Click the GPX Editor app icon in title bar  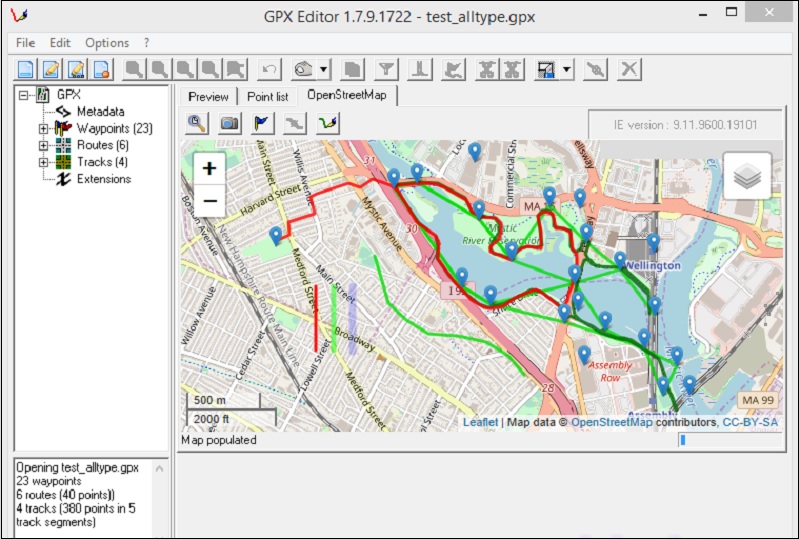[x=19, y=15]
